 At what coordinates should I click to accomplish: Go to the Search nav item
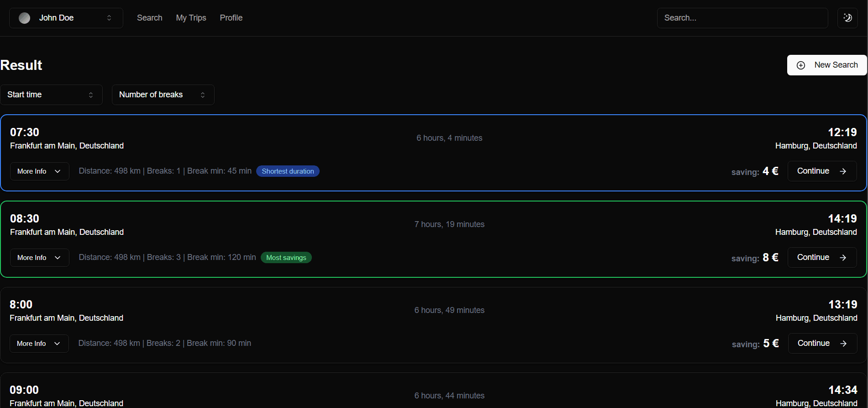(x=150, y=18)
